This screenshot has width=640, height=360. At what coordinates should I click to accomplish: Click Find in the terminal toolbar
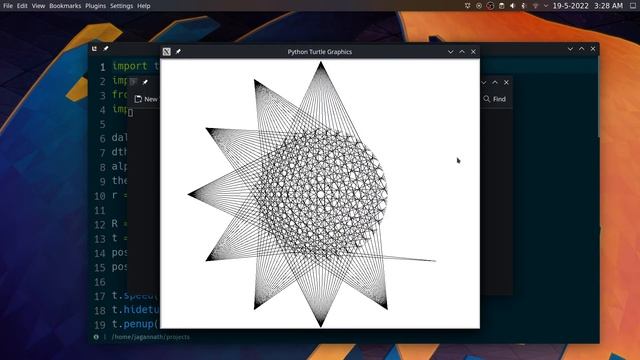point(495,99)
